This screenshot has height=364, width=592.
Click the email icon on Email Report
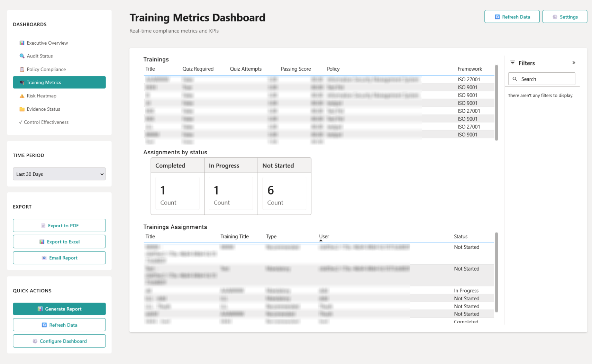[x=44, y=258]
